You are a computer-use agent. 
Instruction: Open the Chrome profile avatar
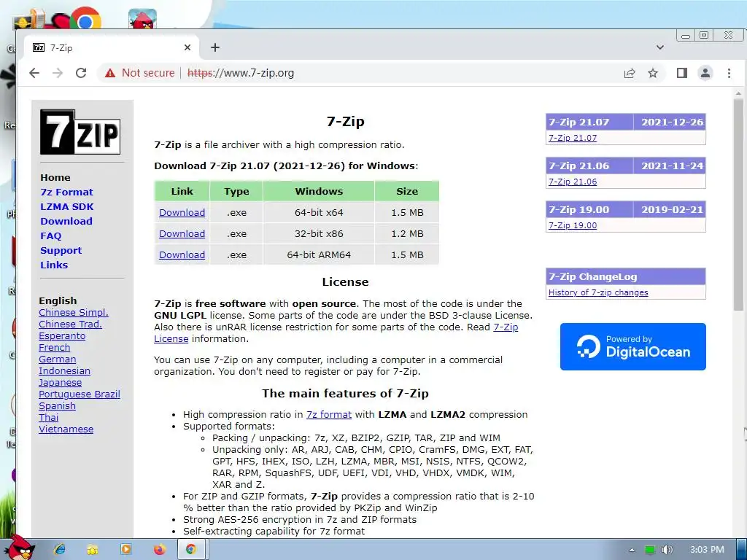(x=705, y=73)
